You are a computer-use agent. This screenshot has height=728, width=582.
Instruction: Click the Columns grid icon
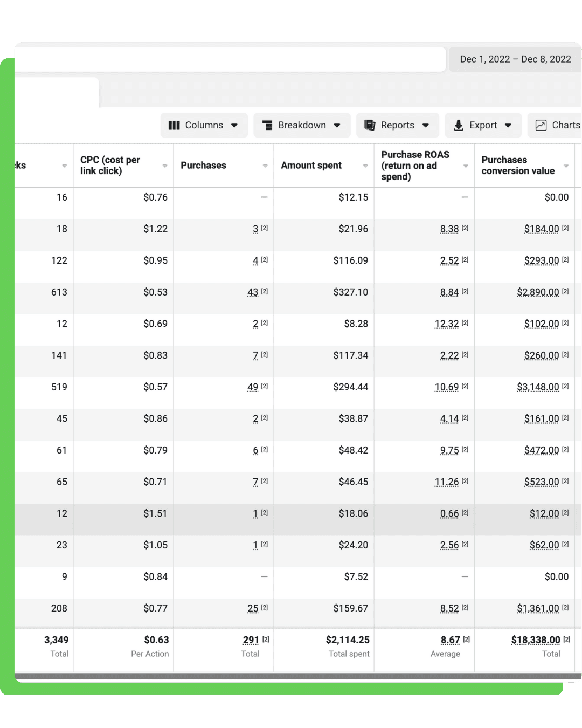174,125
